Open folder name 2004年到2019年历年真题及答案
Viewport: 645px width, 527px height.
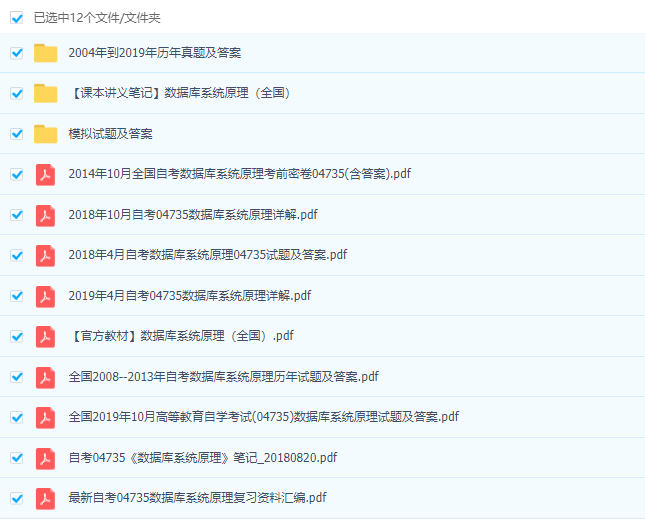[155, 53]
